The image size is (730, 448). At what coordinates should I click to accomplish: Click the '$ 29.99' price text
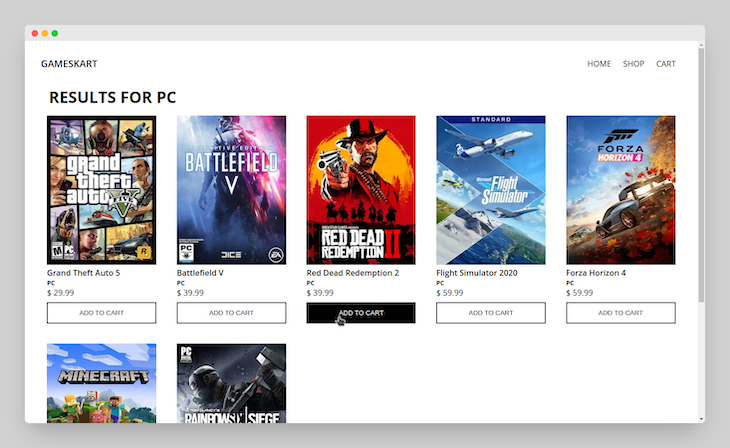coord(61,293)
